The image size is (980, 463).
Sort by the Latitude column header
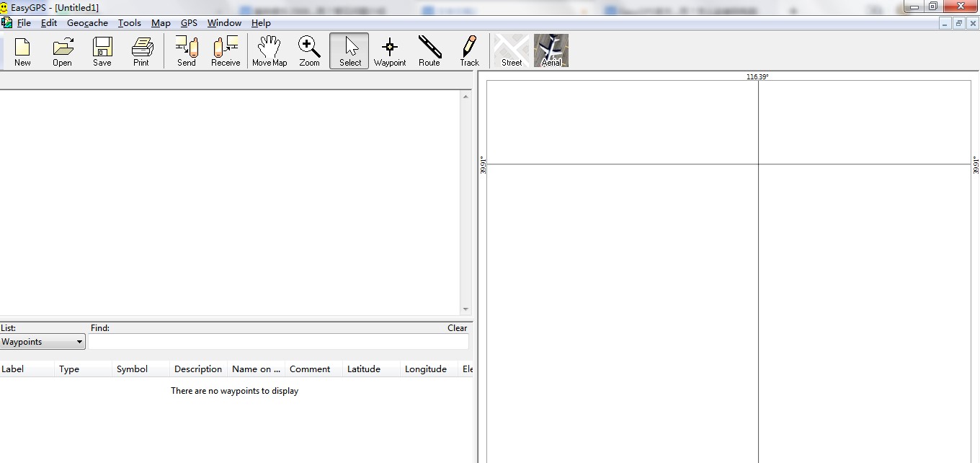(364, 369)
